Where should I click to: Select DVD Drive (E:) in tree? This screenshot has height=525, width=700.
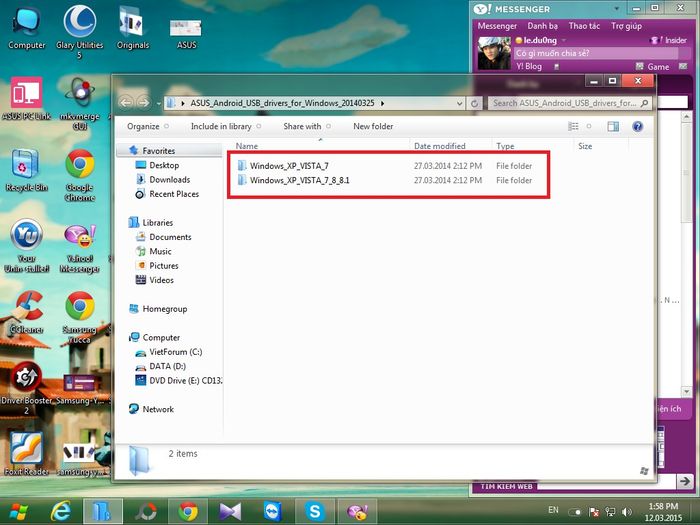tap(178, 380)
